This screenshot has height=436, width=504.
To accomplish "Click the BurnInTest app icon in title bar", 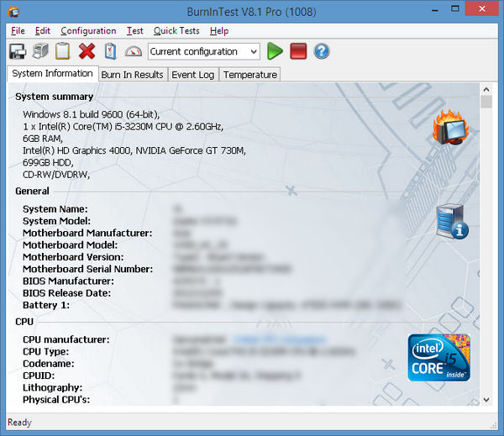I will coord(13,13).
